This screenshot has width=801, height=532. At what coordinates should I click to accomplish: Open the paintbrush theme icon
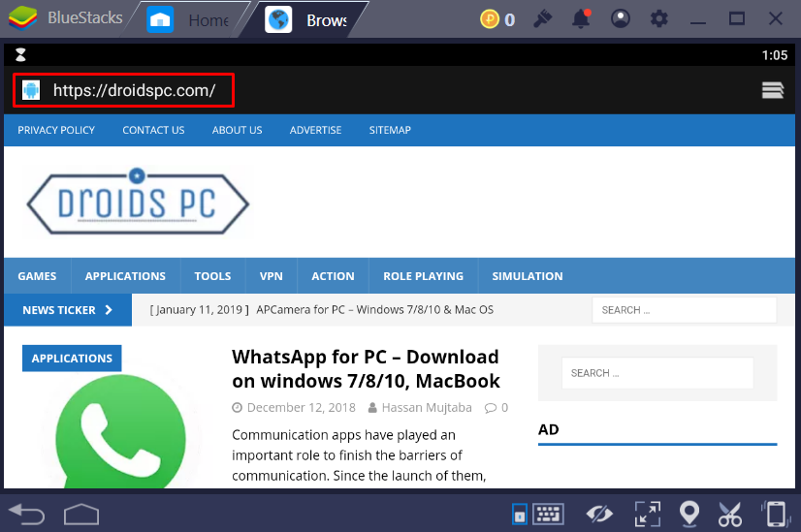point(542,18)
